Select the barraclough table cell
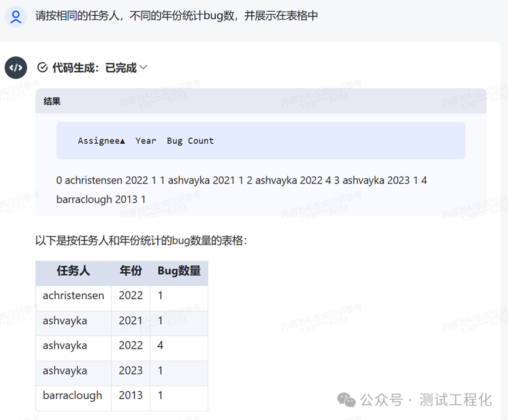The width and height of the screenshot is (508, 420). pyautogui.click(x=72, y=395)
